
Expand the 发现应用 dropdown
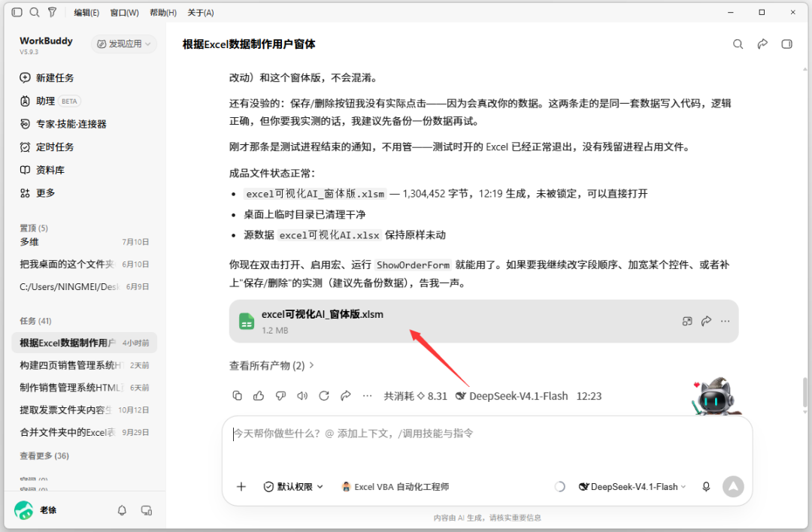(124, 44)
